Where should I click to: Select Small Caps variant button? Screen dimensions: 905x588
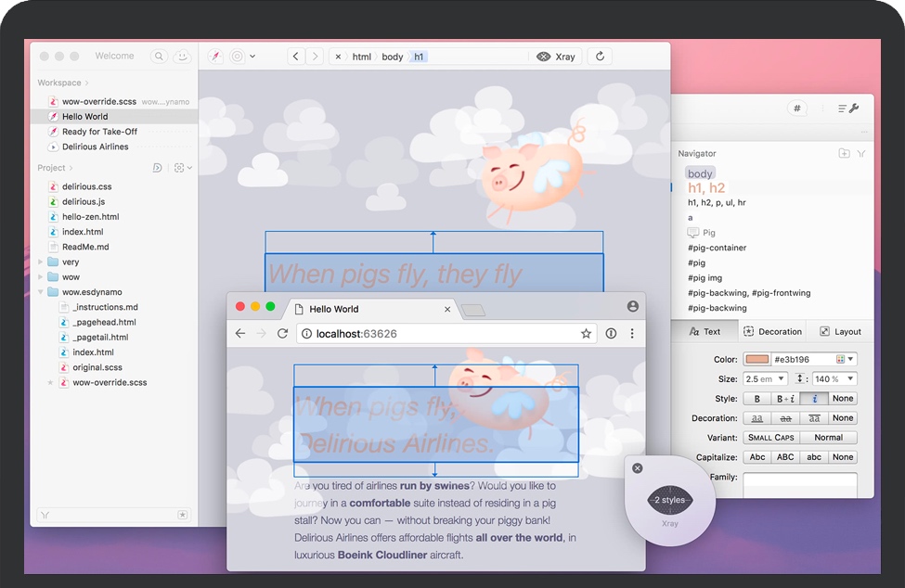(770, 438)
